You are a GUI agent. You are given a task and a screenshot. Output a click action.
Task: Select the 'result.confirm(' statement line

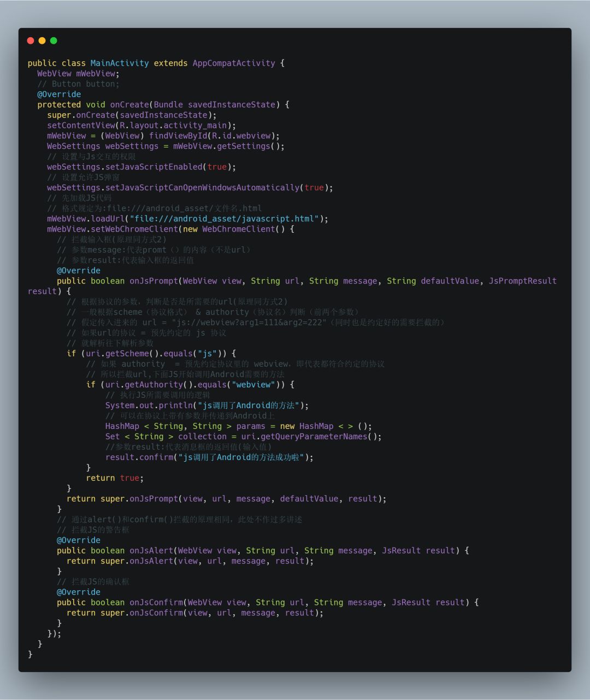[x=210, y=458]
